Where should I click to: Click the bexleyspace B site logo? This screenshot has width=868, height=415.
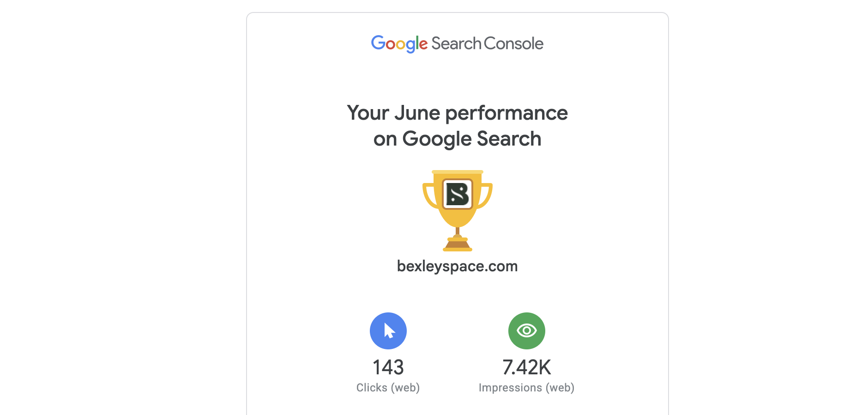(458, 194)
